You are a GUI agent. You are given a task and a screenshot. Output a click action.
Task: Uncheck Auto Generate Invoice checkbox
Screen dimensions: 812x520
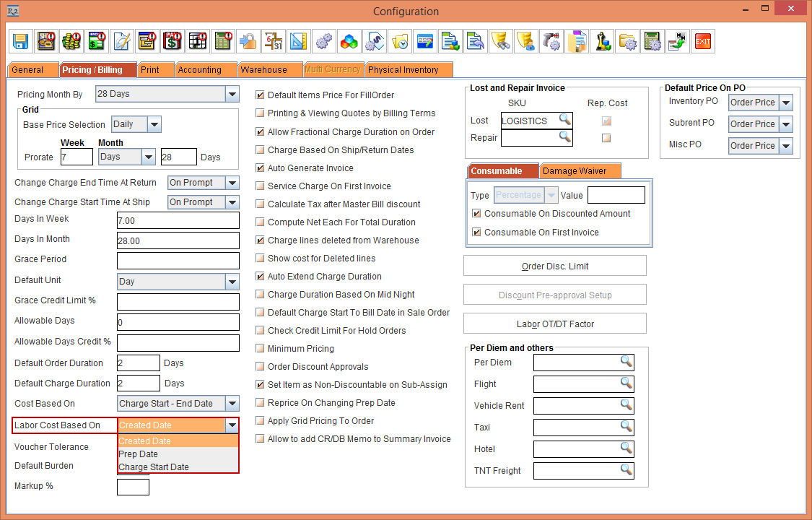[261, 168]
